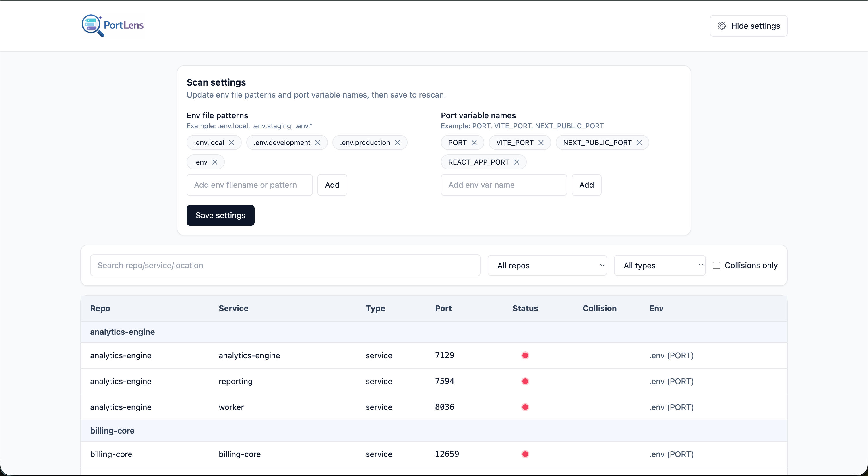868x476 pixels.
Task: Enable the Collisions only checkbox
Action: pos(716,265)
